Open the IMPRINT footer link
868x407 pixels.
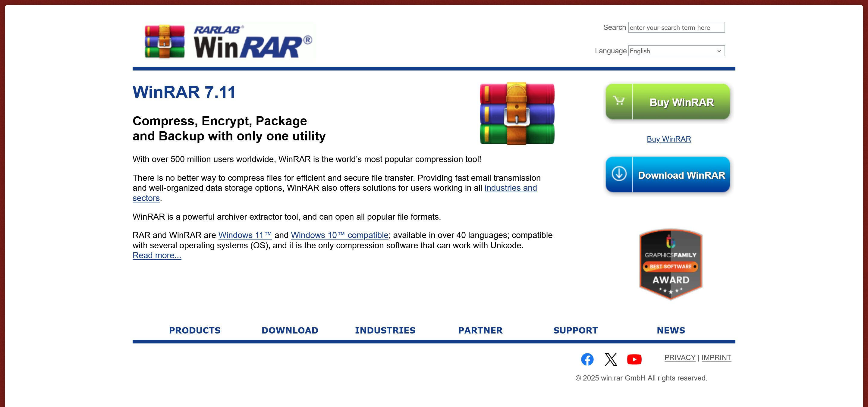click(716, 358)
